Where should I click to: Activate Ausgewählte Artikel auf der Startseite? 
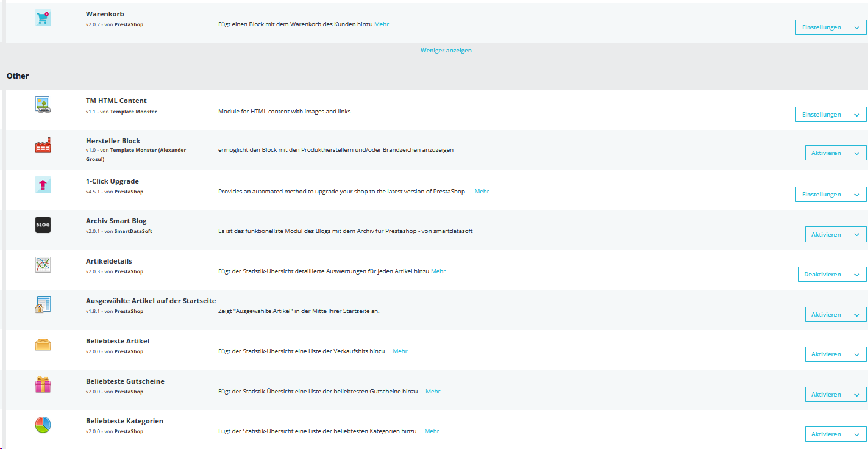(826, 314)
